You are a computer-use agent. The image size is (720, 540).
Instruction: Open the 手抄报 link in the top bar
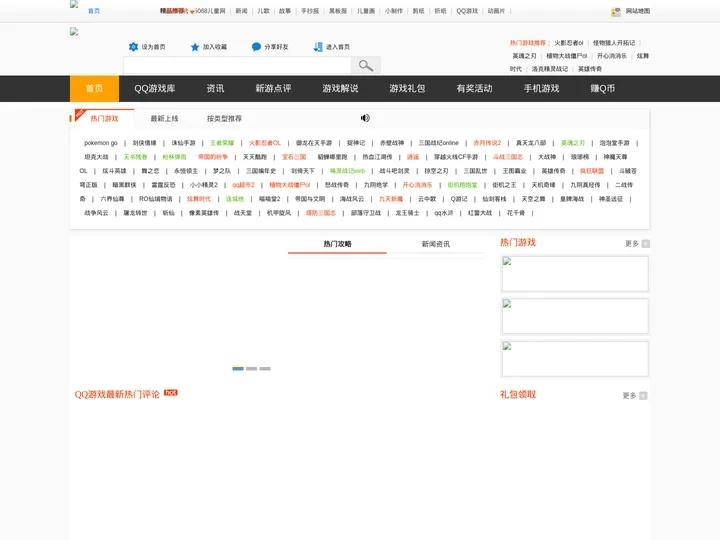coord(310,11)
